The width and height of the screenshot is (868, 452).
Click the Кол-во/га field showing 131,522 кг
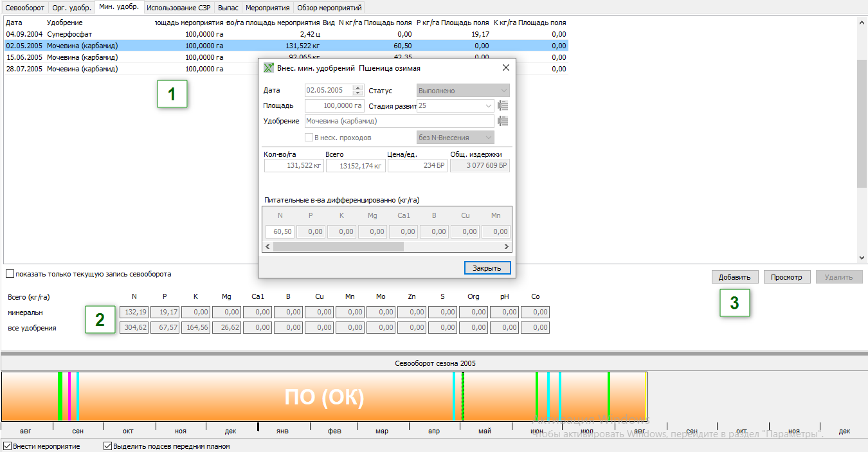click(294, 166)
